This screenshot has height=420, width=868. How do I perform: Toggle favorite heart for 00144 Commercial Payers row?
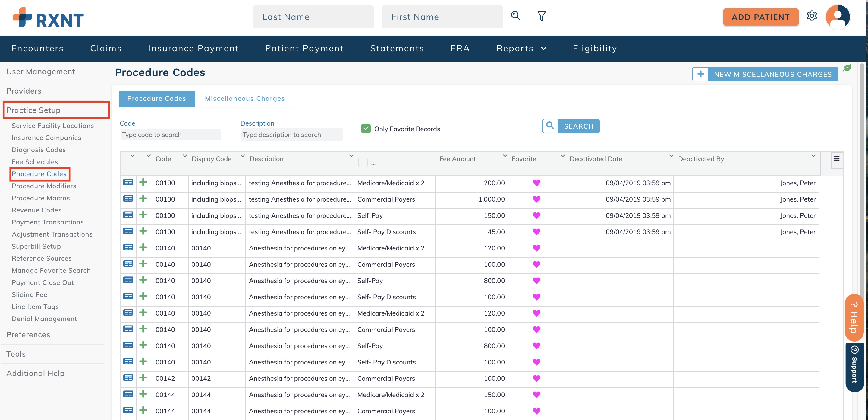tap(536, 411)
